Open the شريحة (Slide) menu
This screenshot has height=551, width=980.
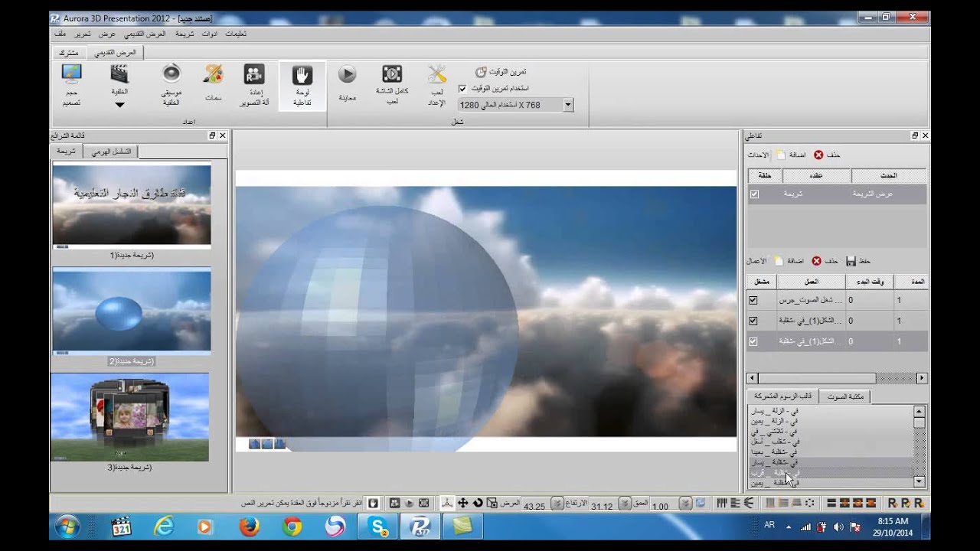click(185, 34)
